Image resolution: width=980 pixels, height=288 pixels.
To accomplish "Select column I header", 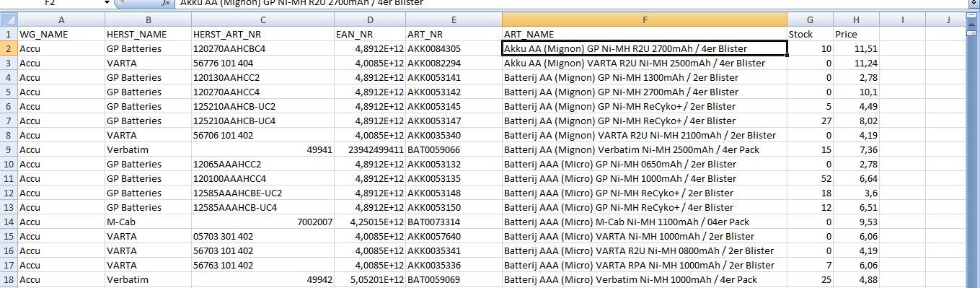I will click(902, 20).
